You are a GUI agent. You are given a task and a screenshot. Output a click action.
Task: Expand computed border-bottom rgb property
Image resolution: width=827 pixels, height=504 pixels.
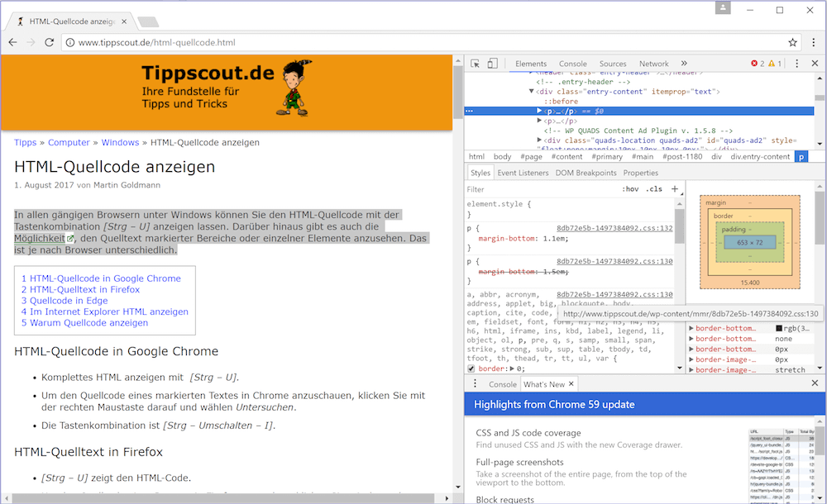point(691,329)
